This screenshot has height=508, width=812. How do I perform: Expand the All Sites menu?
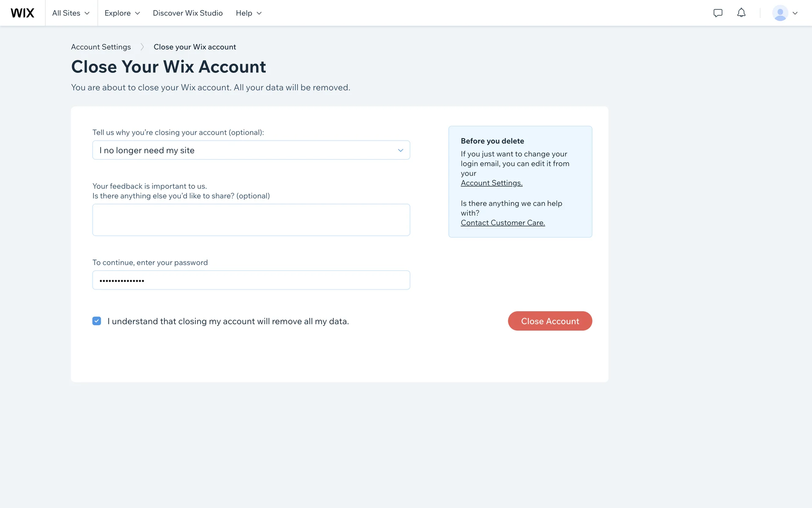click(71, 13)
